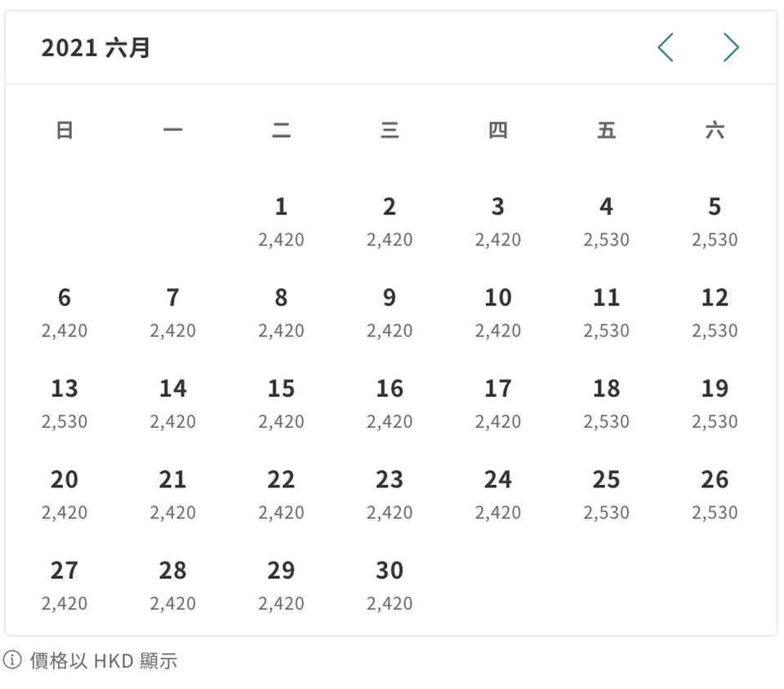Choose June 26 date cell
This screenshot has width=784, height=689.
[x=715, y=495]
